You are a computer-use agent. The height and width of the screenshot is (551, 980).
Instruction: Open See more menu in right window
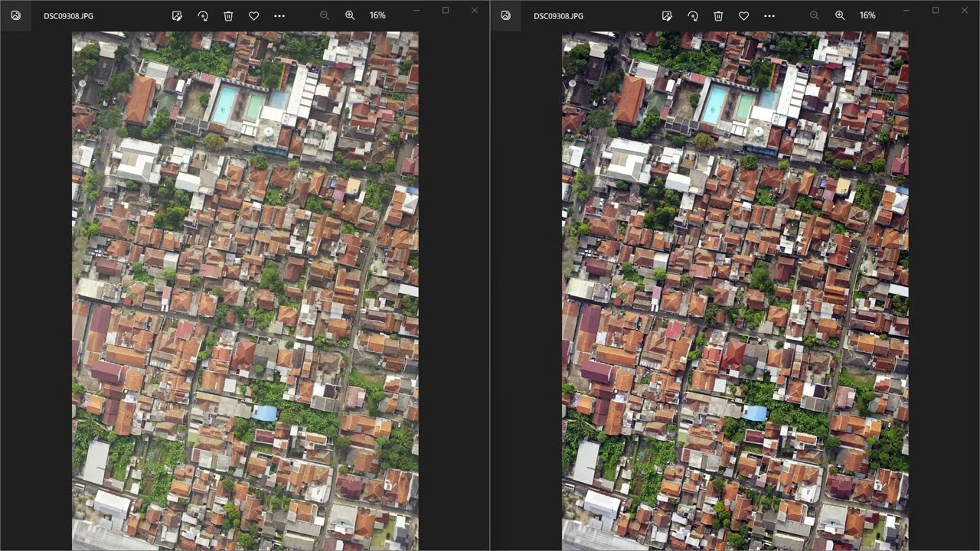coord(769,15)
